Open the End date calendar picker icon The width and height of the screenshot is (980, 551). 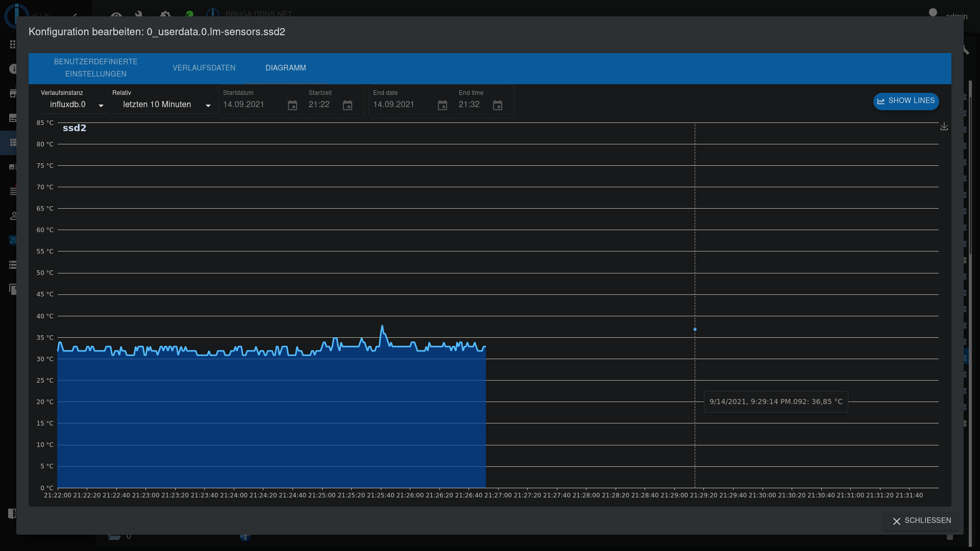click(443, 105)
